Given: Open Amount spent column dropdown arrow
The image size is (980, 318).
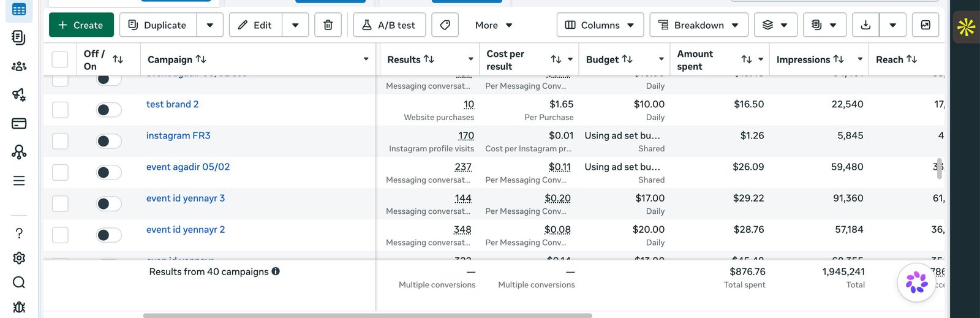Looking at the screenshot, I should click(761, 59).
